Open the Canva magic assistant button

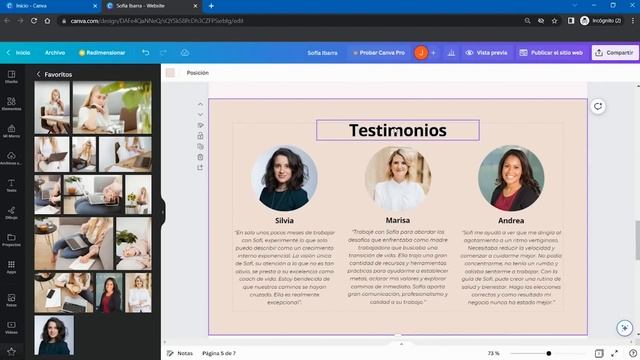point(624,328)
